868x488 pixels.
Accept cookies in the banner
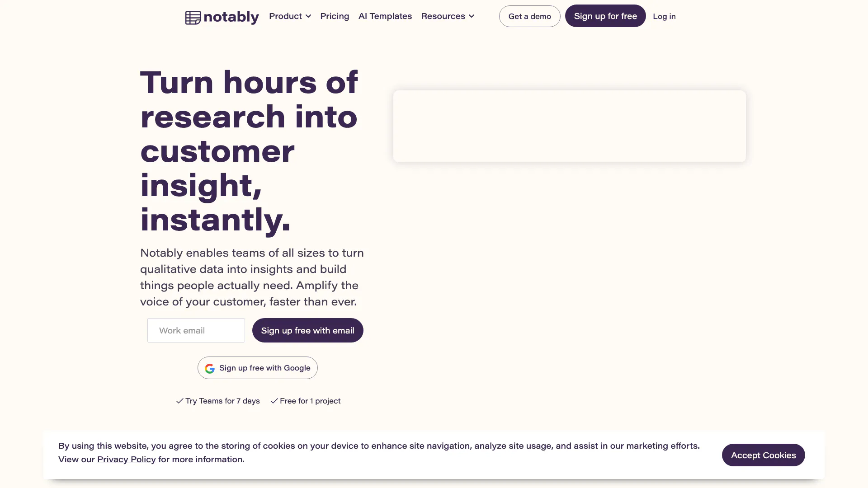[x=763, y=455]
